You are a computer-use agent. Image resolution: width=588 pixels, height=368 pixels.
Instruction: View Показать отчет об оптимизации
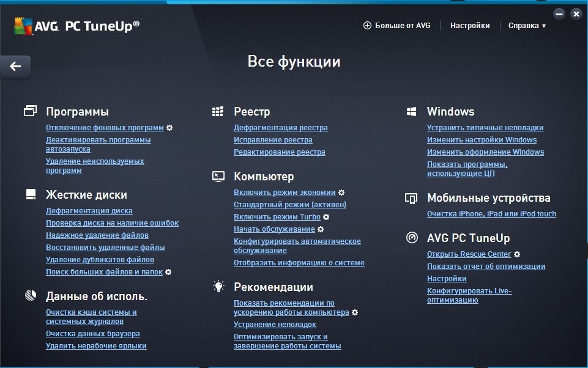point(486,267)
